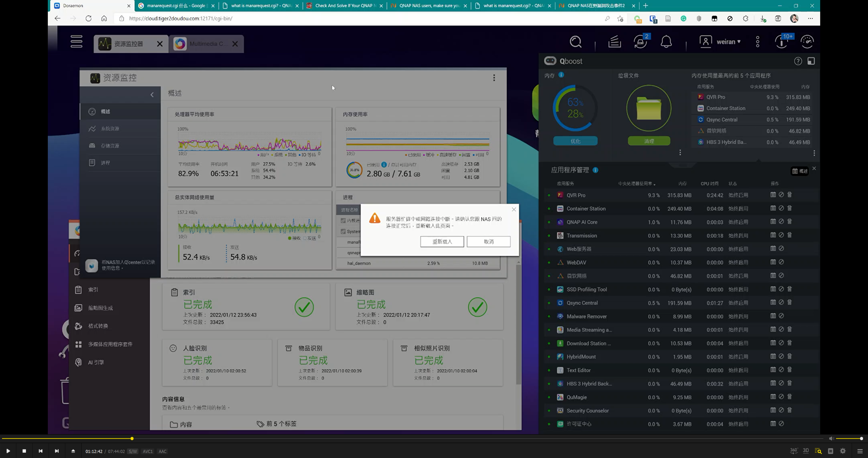Click the 重新载入 button in the dialog
The image size is (868, 458).
tap(442, 241)
